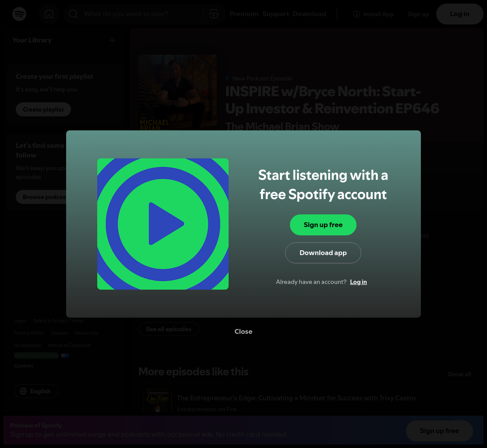Open the Legal footer link
This screenshot has height=448, width=487.
tap(20, 321)
